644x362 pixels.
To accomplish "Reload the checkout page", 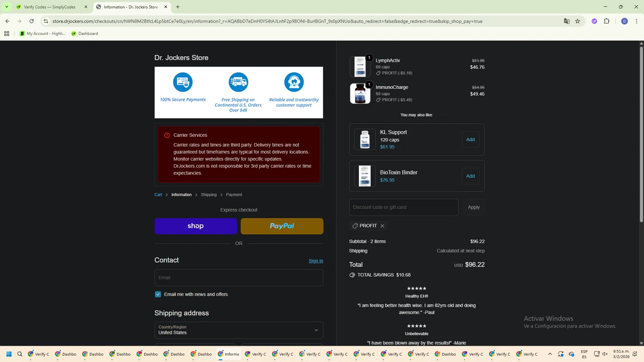I will (31, 21).
